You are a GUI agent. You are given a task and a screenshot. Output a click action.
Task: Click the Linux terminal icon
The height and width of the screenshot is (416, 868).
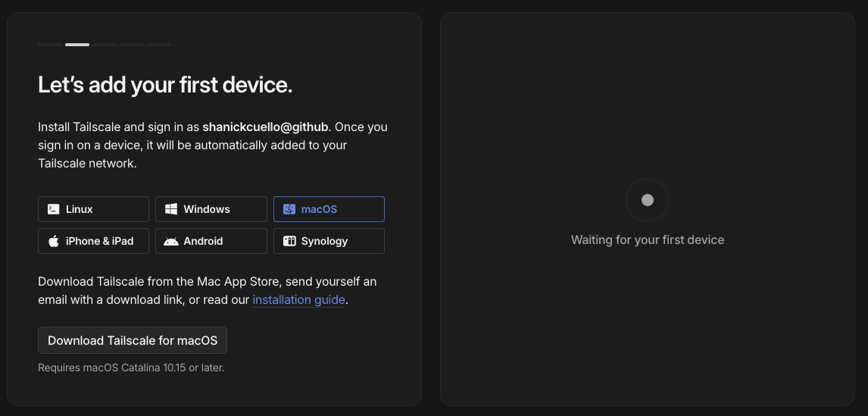tap(54, 209)
